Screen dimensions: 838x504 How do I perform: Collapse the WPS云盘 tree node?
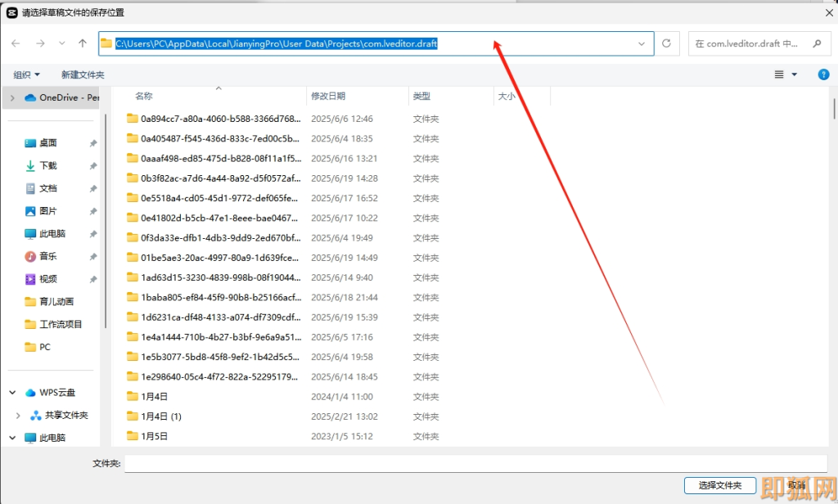[12, 392]
